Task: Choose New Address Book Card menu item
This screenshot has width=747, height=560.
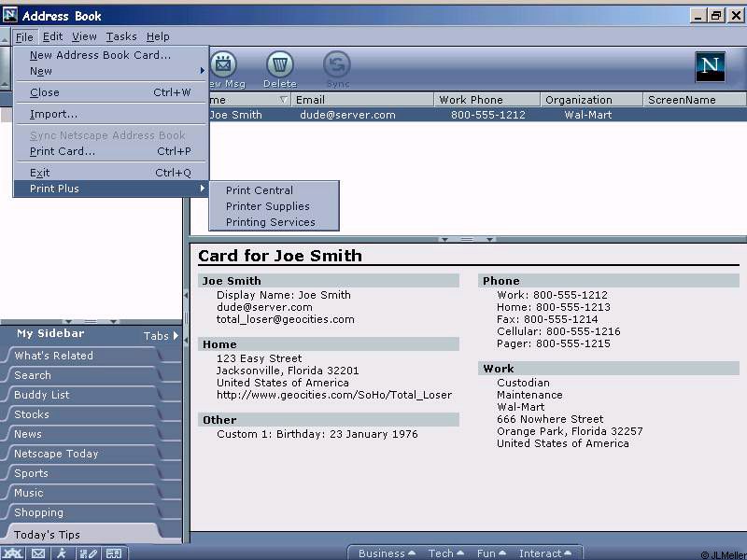Action: pyautogui.click(x=111, y=55)
